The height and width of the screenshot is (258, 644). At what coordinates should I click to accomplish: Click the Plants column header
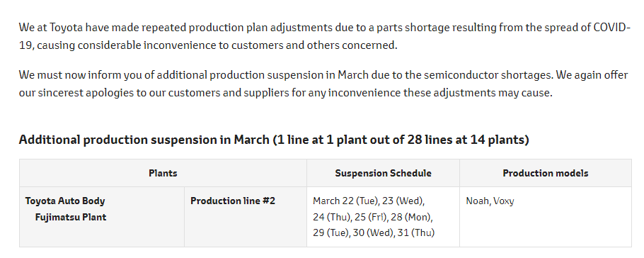pos(163,173)
